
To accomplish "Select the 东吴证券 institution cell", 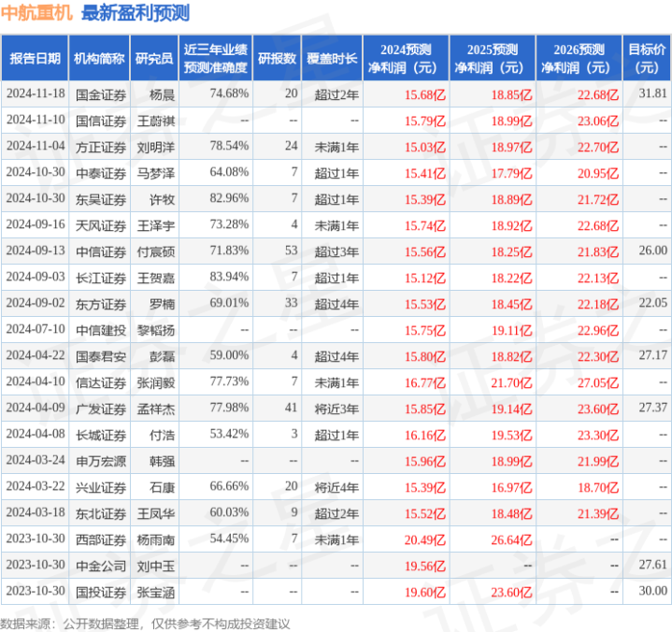I will pyautogui.click(x=101, y=199).
